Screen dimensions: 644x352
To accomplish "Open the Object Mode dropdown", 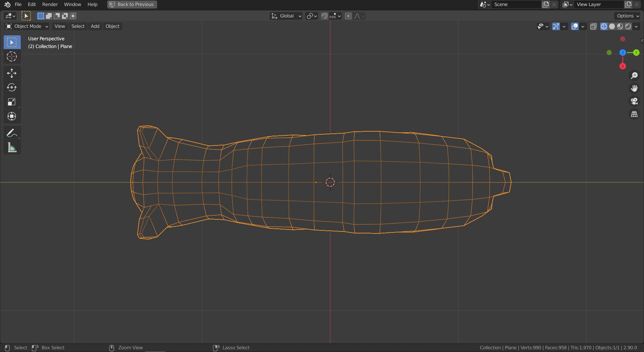I will tap(27, 26).
